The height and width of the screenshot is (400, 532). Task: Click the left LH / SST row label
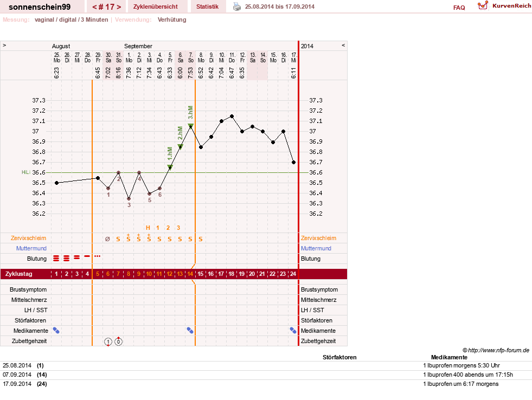tap(36, 310)
